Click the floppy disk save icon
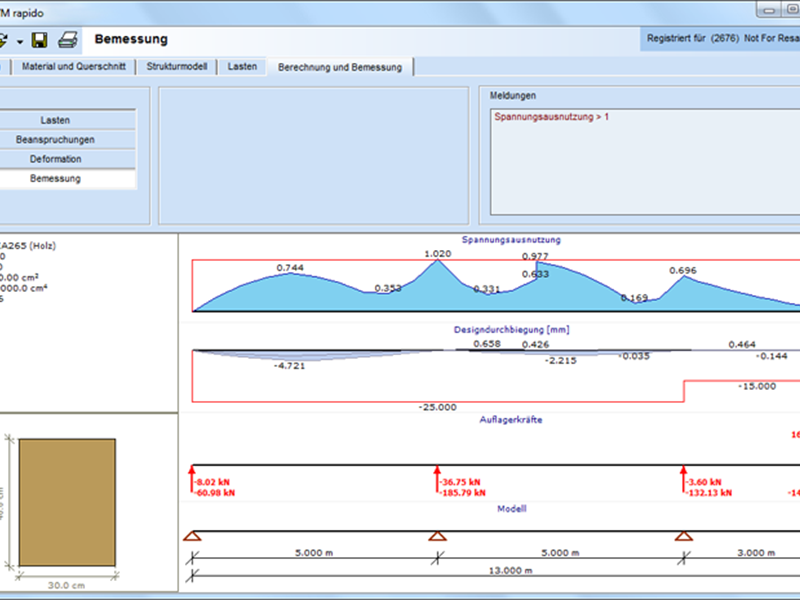 [40, 40]
